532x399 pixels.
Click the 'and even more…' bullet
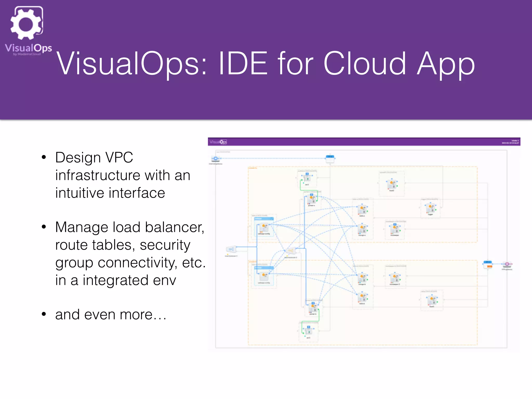coord(111,315)
